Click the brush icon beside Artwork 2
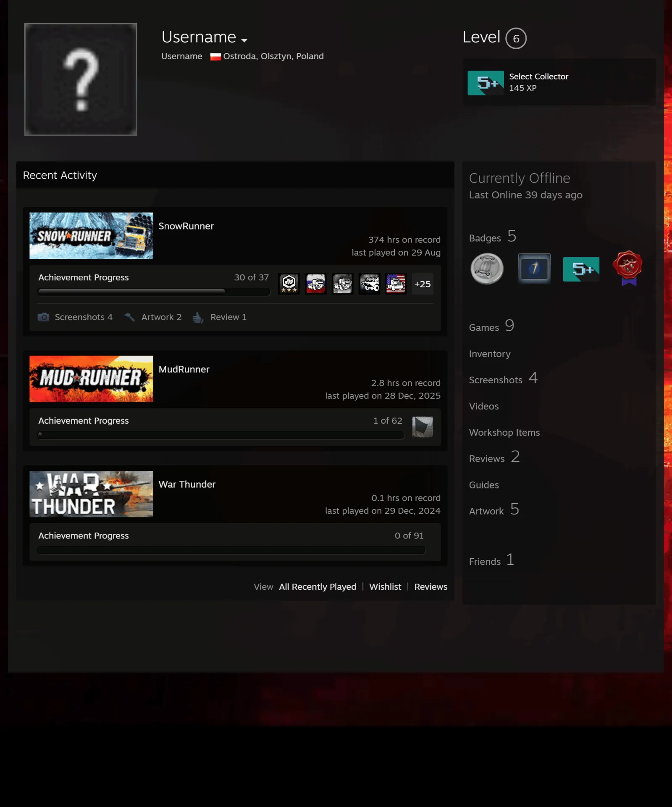The width and height of the screenshot is (672, 807). point(130,317)
